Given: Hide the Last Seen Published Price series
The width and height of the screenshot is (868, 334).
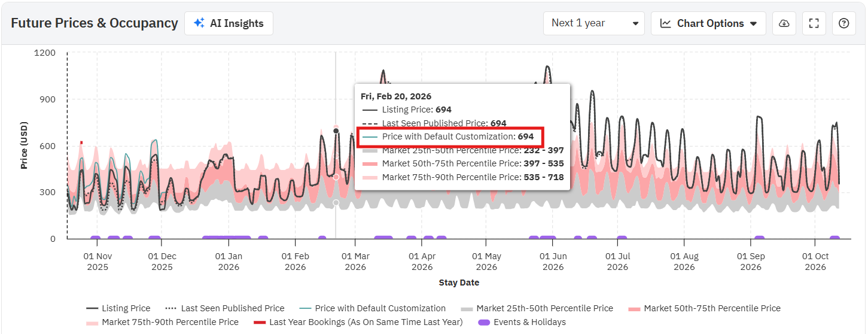Looking at the screenshot, I should pyautogui.click(x=232, y=308).
